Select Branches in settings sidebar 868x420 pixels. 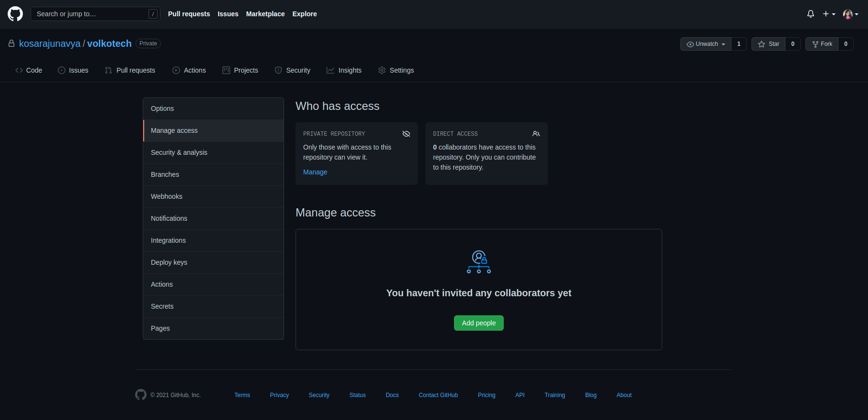(x=165, y=174)
